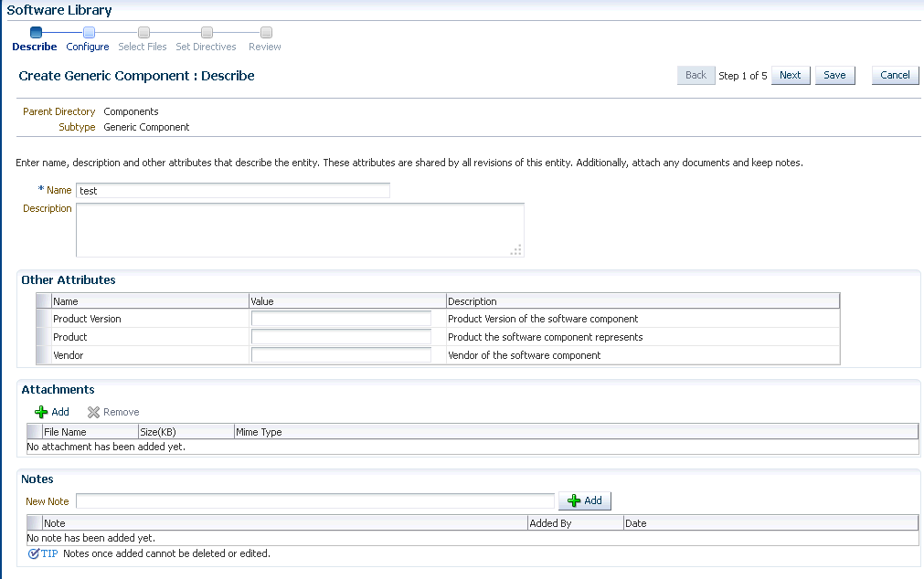Click the Attachments section heading
Screen dimensions: 924x579
pos(58,389)
